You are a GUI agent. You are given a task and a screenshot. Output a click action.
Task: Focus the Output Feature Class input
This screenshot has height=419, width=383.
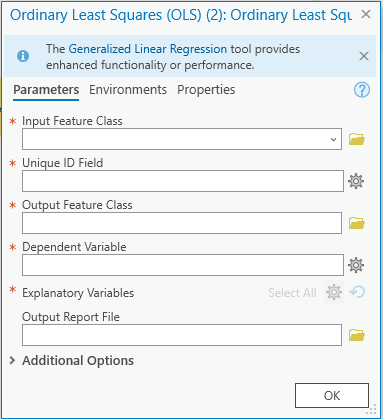point(182,223)
